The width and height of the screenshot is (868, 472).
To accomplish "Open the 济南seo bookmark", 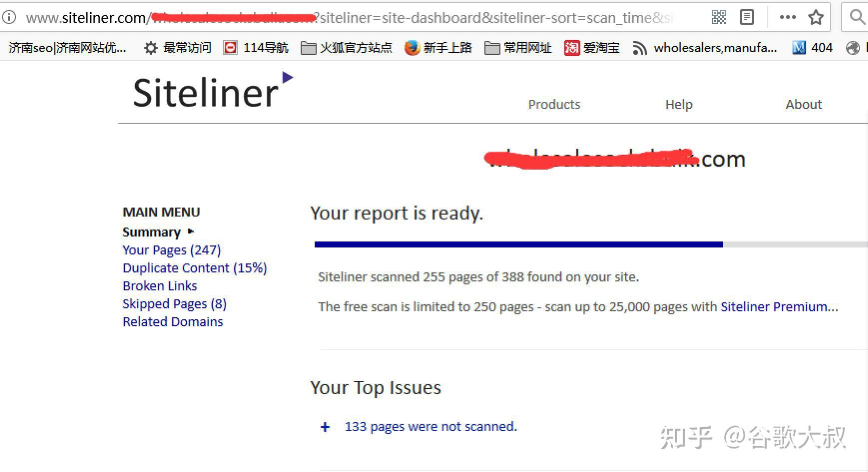I will pos(67,47).
